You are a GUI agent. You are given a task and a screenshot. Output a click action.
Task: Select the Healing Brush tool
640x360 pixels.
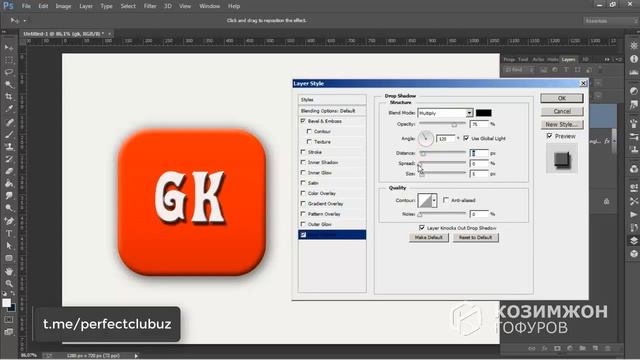click(9, 122)
